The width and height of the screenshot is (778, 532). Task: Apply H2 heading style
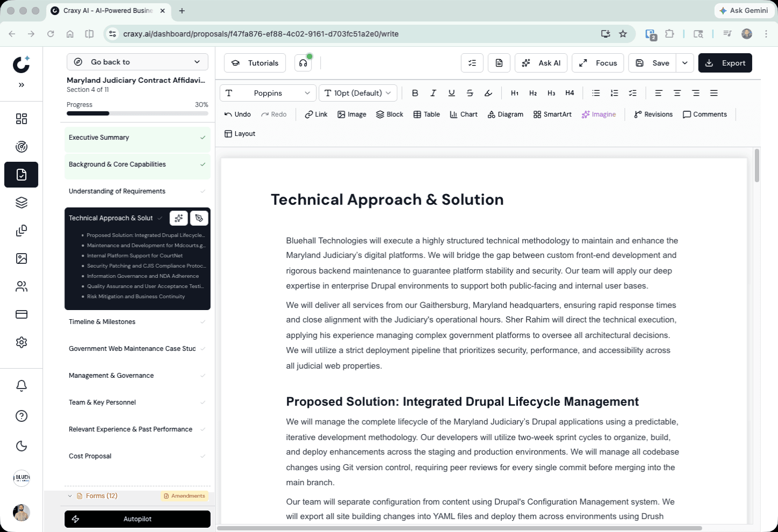[533, 93]
